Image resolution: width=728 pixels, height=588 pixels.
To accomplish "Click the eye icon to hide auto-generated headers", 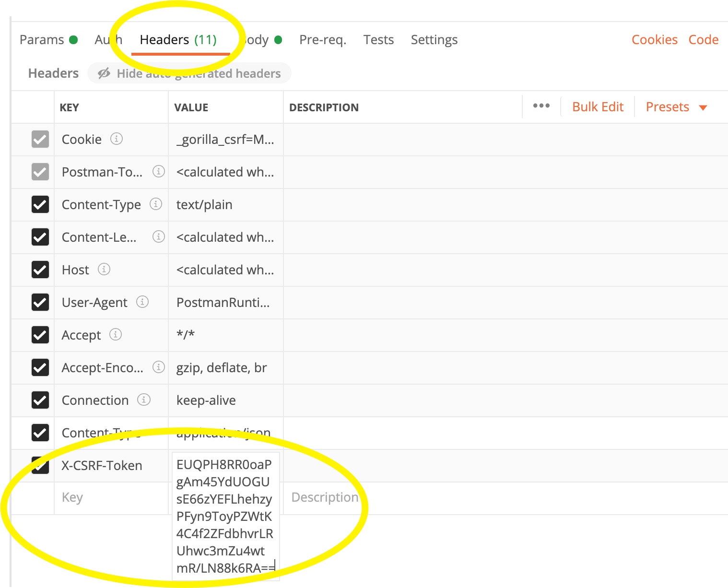I will (104, 73).
